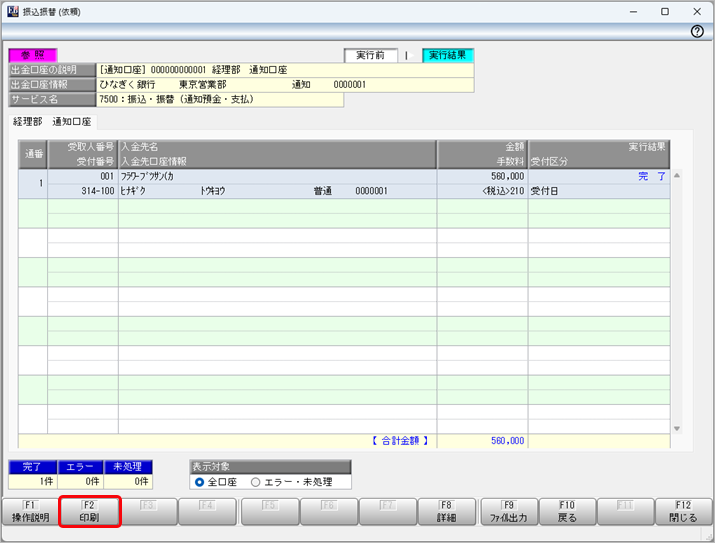Click the 【 合計金額 】 label

click(400, 441)
